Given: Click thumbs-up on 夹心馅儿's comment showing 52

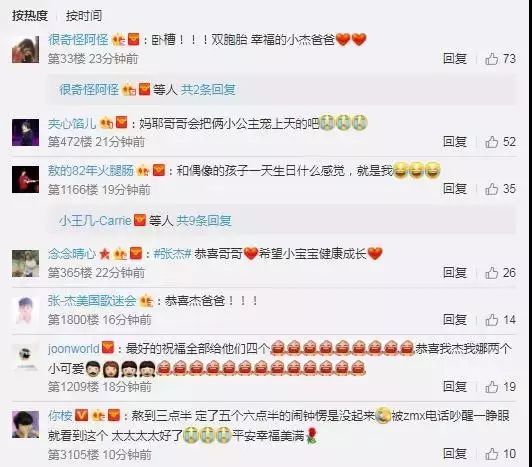Looking at the screenshot, I should pyautogui.click(x=491, y=142).
